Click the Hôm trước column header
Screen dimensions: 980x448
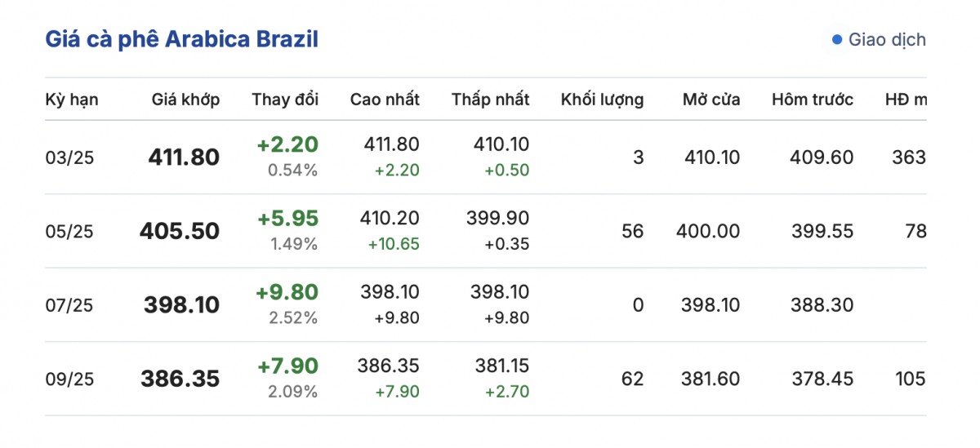[813, 100]
